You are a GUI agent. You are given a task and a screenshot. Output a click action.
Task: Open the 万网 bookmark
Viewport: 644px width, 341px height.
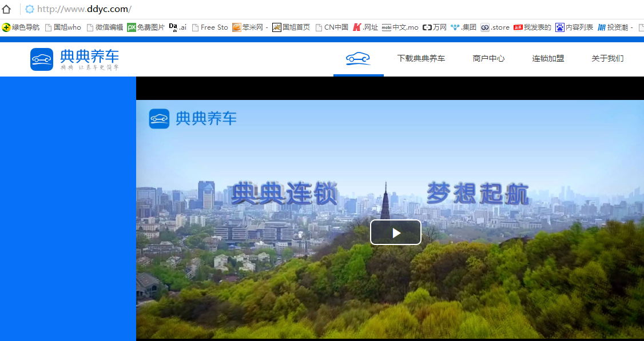(x=435, y=27)
